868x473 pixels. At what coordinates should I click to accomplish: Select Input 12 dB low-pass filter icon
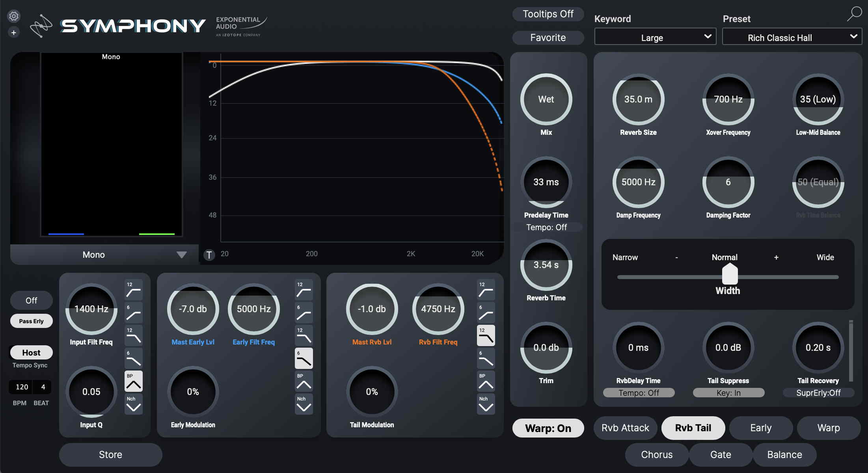point(134,335)
